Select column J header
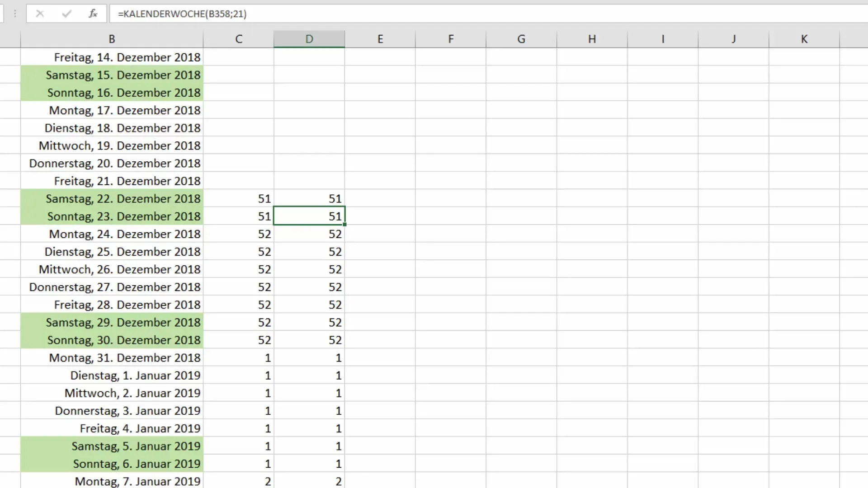Viewport: 868px width, 488px height. click(x=733, y=39)
